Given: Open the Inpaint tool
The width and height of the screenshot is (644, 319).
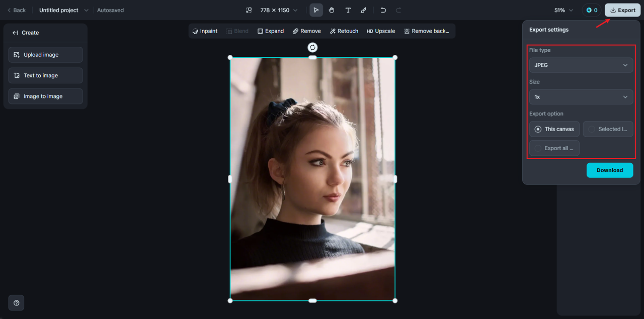Looking at the screenshot, I should [x=205, y=31].
